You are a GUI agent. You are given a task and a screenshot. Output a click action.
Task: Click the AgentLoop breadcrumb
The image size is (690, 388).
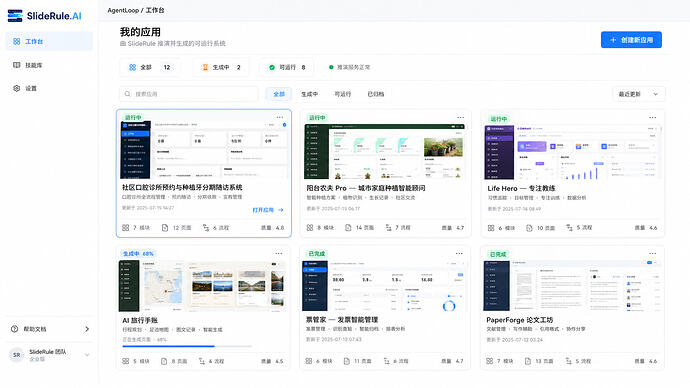123,10
